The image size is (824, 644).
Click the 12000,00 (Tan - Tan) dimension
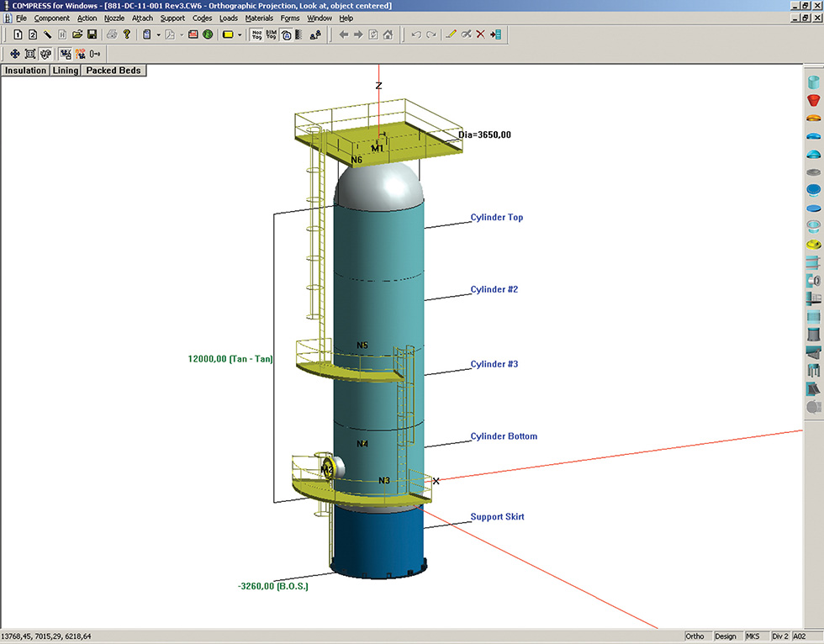pos(230,359)
